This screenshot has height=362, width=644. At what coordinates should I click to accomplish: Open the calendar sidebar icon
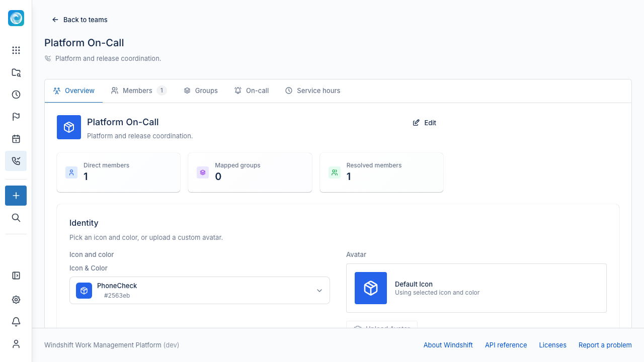pyautogui.click(x=16, y=139)
